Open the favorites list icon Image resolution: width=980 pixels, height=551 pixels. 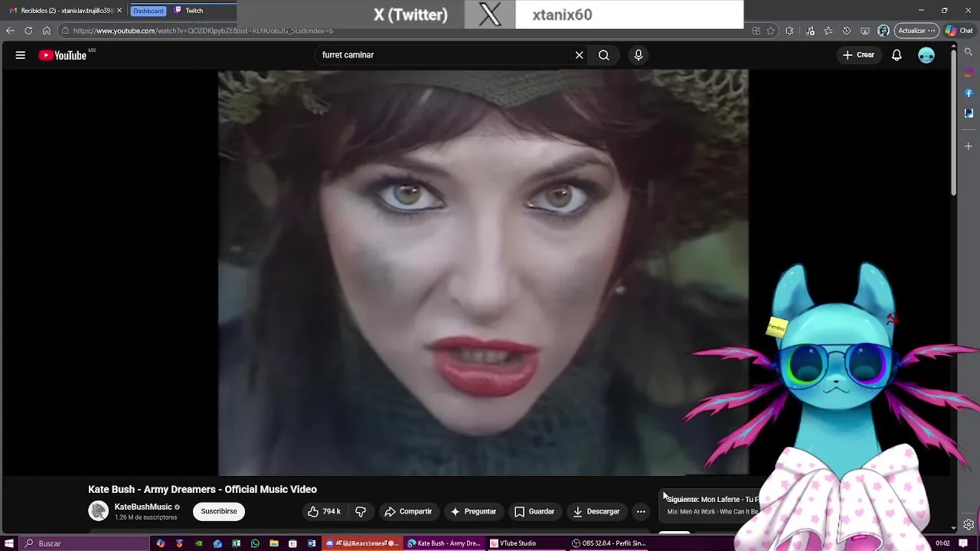(828, 31)
